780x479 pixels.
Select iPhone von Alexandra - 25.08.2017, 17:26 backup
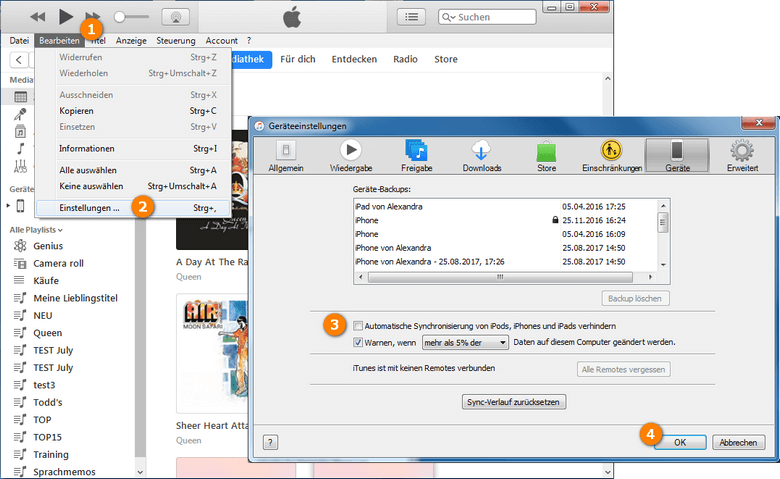(506, 262)
